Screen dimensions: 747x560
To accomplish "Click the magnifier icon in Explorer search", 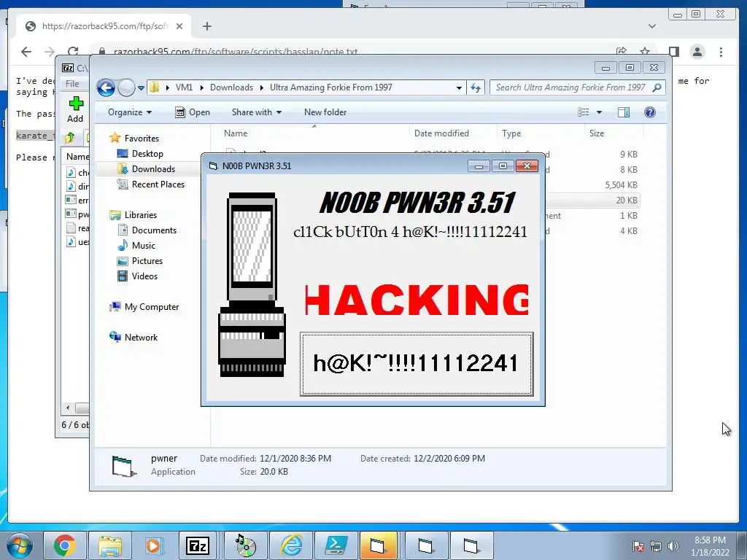I will (x=657, y=87).
